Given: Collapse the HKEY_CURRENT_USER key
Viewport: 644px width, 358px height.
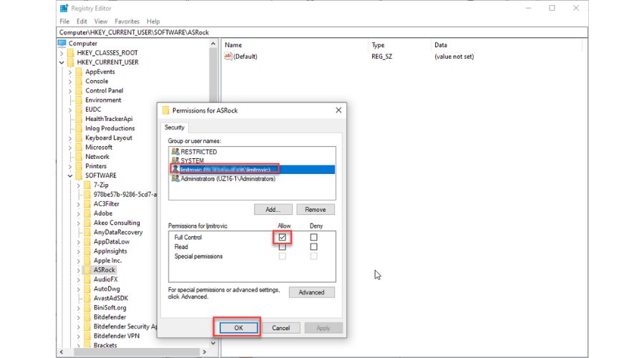Looking at the screenshot, I should click(x=62, y=62).
